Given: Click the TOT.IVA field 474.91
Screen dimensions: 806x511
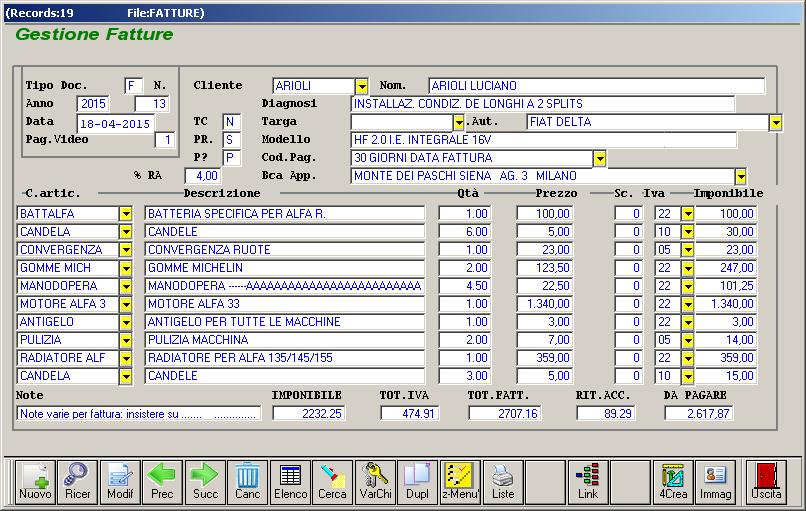Looking at the screenshot, I should point(409,413).
